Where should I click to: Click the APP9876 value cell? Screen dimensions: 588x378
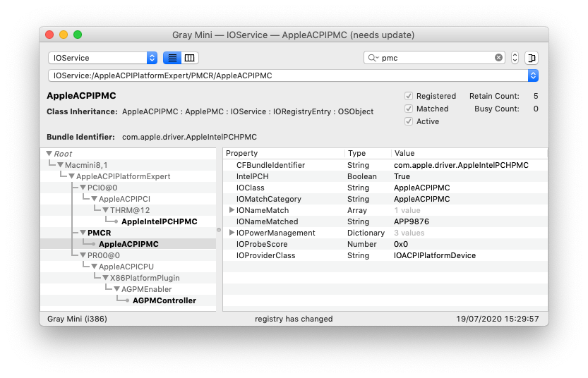click(x=411, y=221)
